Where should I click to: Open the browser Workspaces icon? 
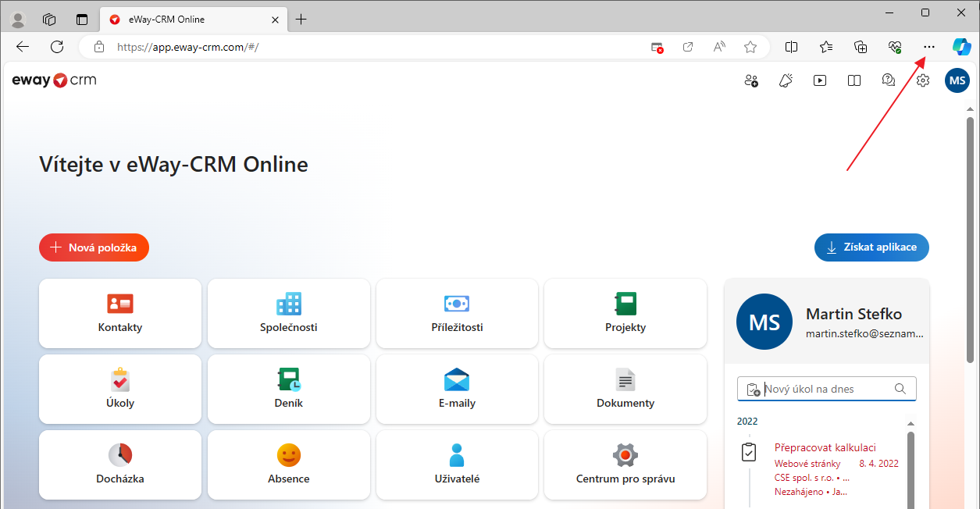49,20
